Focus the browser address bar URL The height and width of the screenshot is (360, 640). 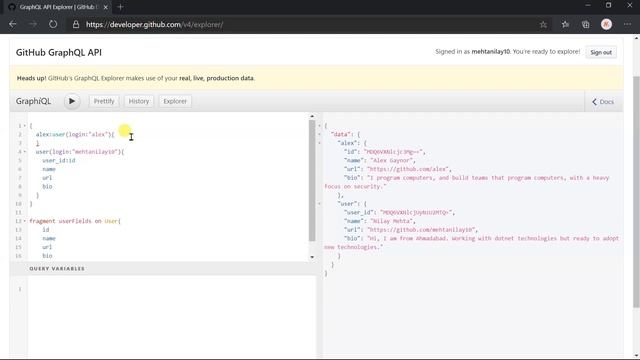(x=154, y=24)
